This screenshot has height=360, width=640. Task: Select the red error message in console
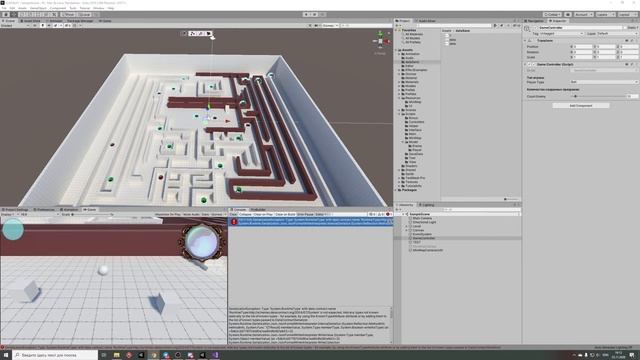[x=310, y=222]
